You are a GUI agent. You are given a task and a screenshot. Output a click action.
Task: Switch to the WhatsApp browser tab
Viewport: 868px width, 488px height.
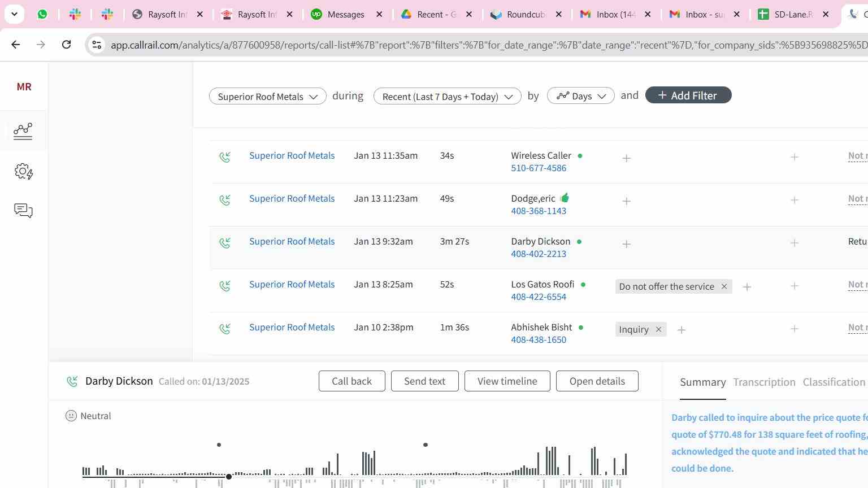click(42, 14)
